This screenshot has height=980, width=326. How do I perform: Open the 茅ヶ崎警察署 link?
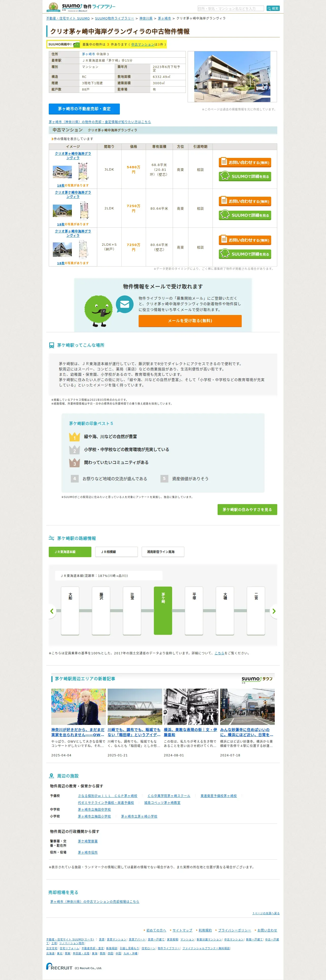click(x=88, y=841)
